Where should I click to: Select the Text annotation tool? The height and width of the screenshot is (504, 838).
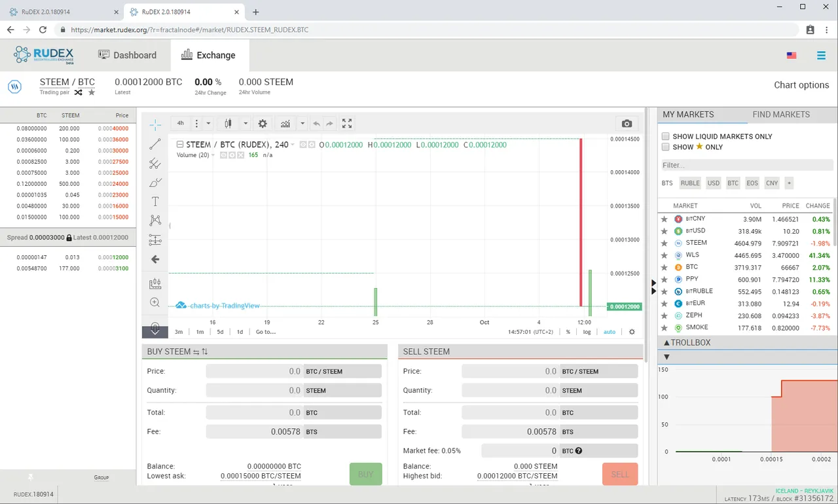tap(155, 202)
